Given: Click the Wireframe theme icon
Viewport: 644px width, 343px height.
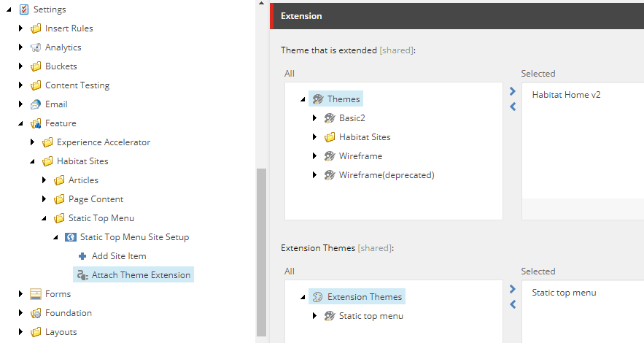Looking at the screenshot, I should (330, 156).
